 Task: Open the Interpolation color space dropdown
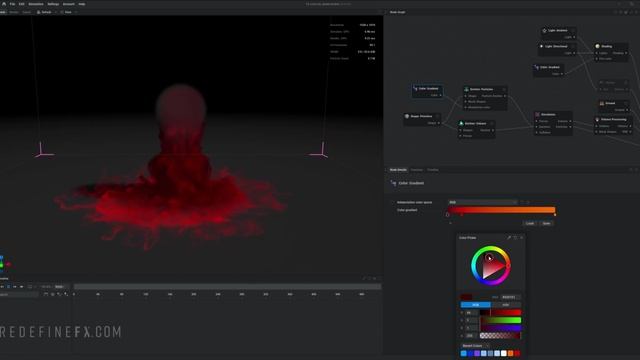tap(483, 202)
